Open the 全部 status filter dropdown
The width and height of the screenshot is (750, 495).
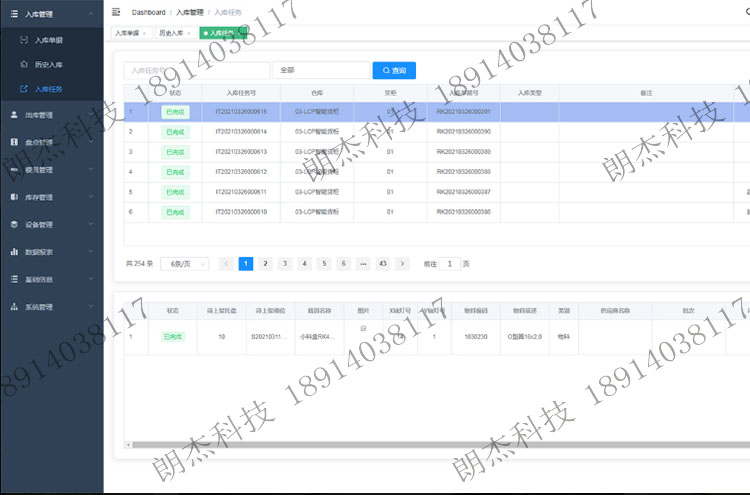click(x=320, y=71)
